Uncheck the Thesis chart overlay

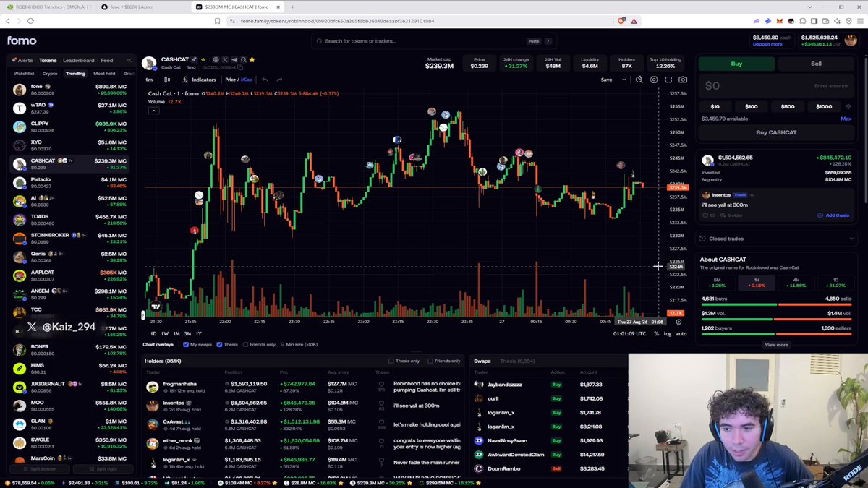coord(218,344)
